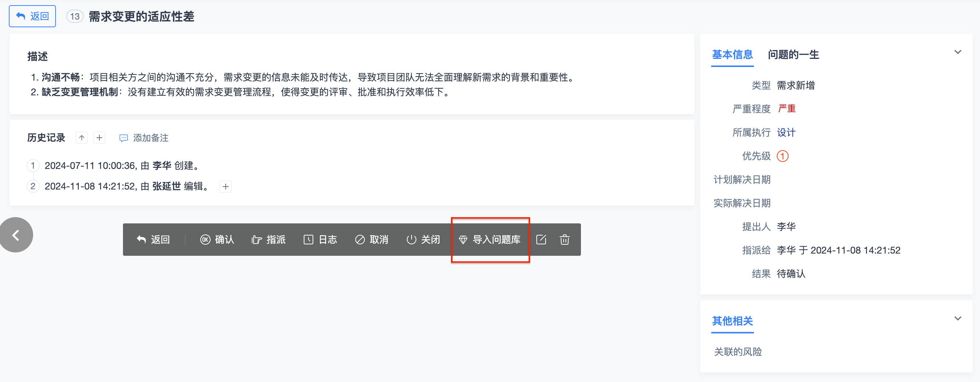Image resolution: width=980 pixels, height=382 pixels.
Task: Click the top-left 返回 button
Action: [32, 16]
